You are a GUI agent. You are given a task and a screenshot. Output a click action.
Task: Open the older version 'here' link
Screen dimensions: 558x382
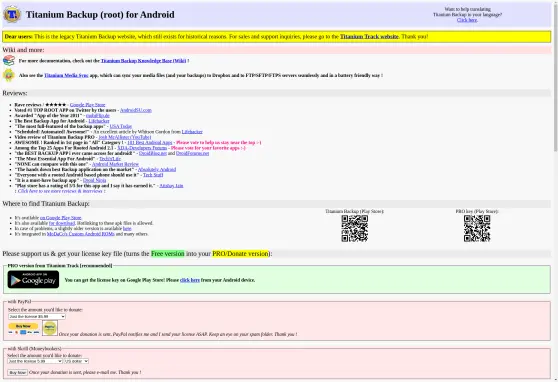(127, 229)
